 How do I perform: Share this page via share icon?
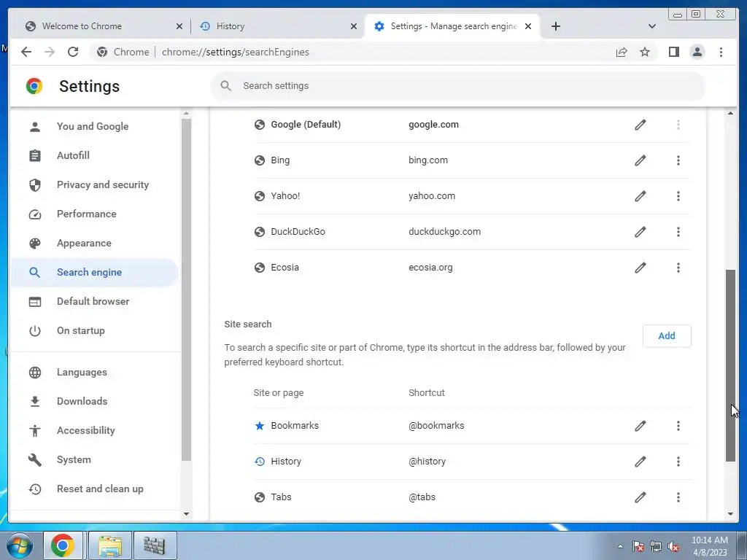pos(622,52)
